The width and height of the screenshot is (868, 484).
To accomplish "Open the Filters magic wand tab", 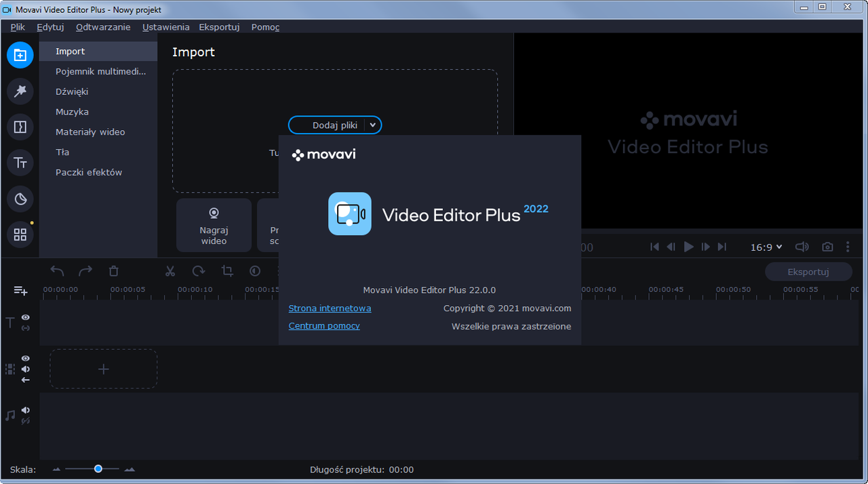I will pos(20,91).
